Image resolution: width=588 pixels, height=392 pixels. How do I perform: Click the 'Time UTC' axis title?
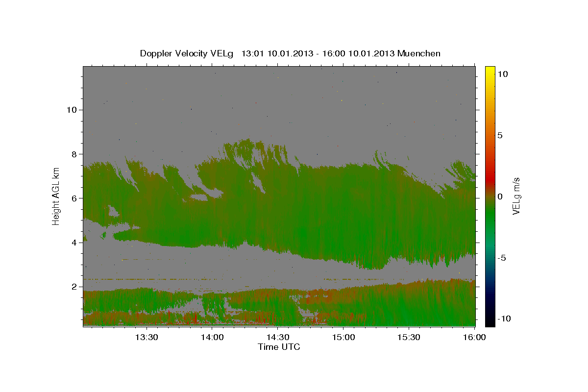(x=279, y=347)
